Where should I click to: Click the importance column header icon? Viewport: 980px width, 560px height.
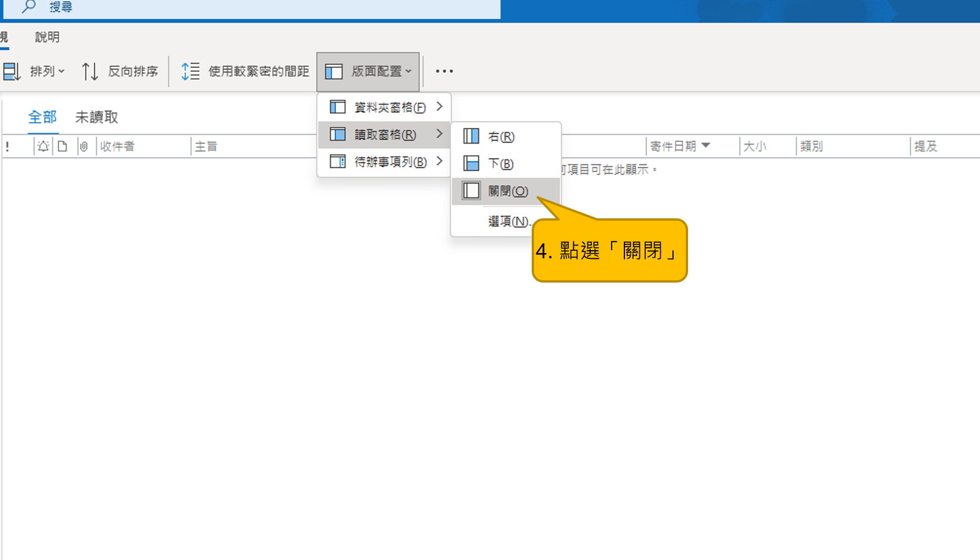click(x=8, y=147)
